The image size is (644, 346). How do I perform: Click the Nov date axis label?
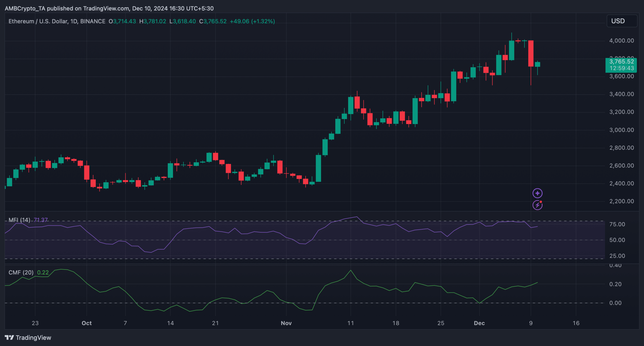tap(286, 323)
